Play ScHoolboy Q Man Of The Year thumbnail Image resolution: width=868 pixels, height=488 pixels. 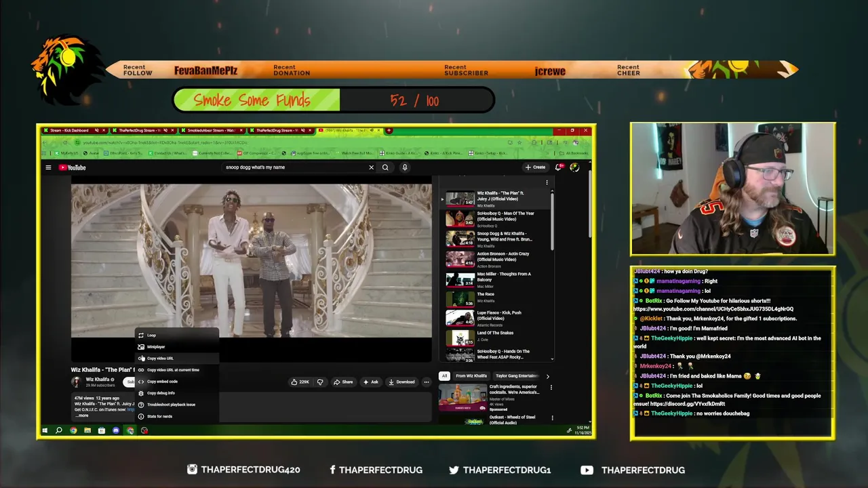click(460, 219)
